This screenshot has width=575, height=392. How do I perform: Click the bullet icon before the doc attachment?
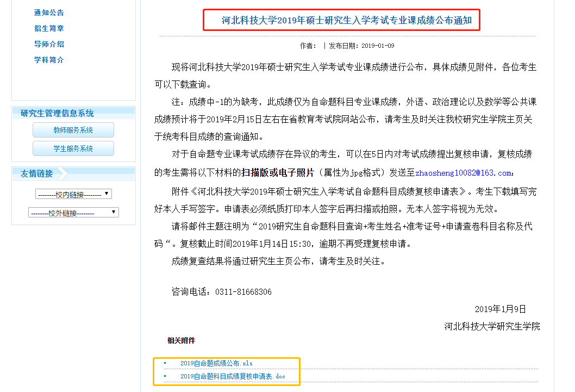(165, 376)
